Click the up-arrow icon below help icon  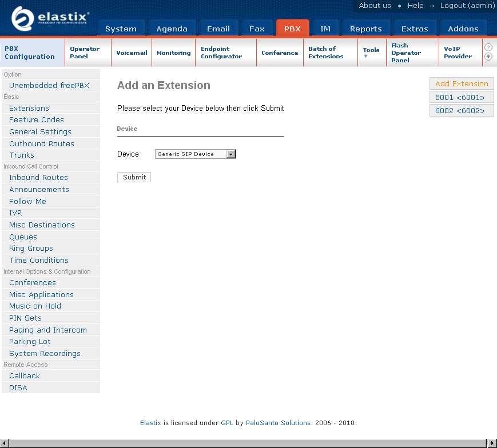(x=488, y=57)
